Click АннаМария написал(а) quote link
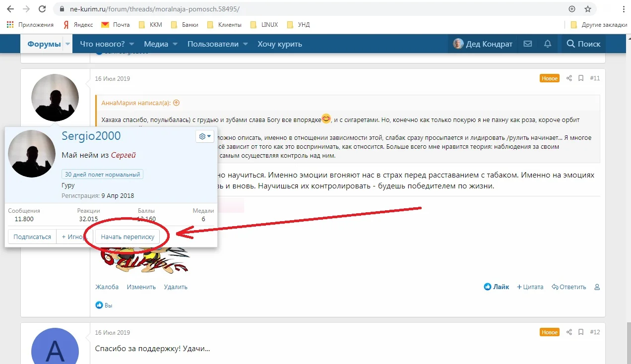 click(136, 103)
